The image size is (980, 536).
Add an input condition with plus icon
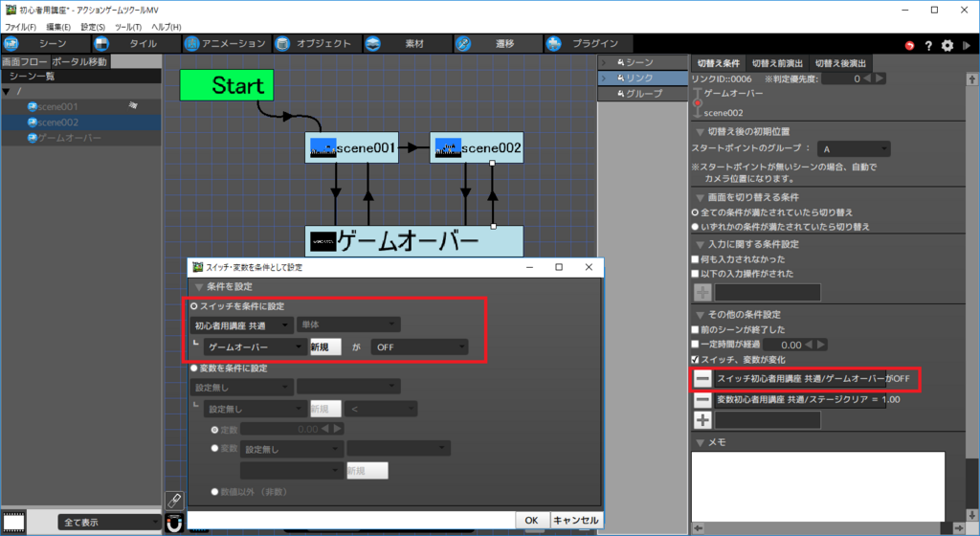click(702, 292)
